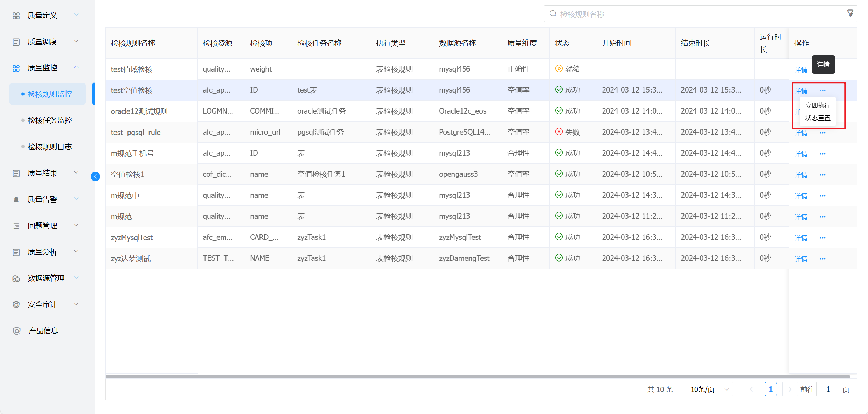This screenshot has width=868, height=414.
Task: Open more actions ellipsis for test_pgsql_rule row
Action: (x=822, y=133)
